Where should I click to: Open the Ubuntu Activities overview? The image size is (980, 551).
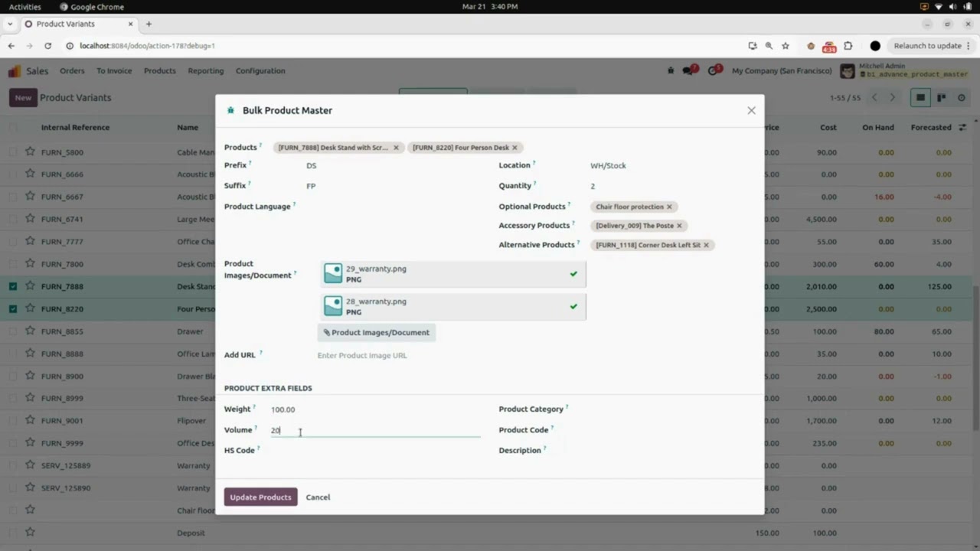click(x=25, y=7)
